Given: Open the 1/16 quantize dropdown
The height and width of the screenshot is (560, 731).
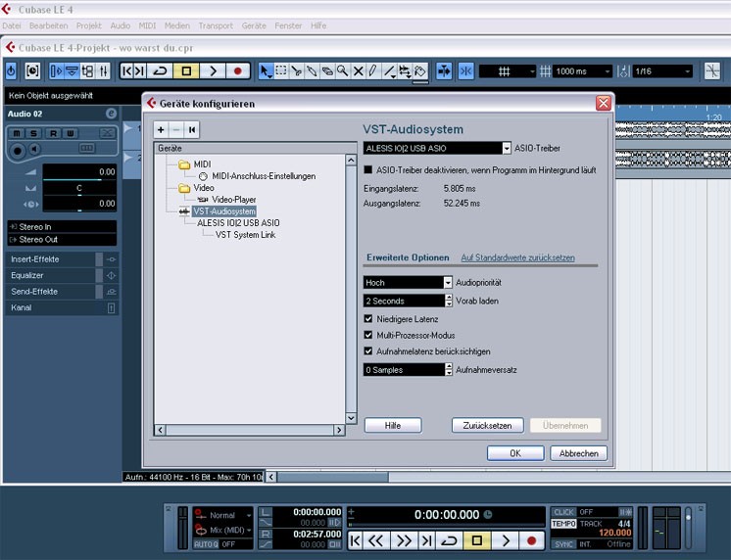Looking at the screenshot, I should 662,71.
